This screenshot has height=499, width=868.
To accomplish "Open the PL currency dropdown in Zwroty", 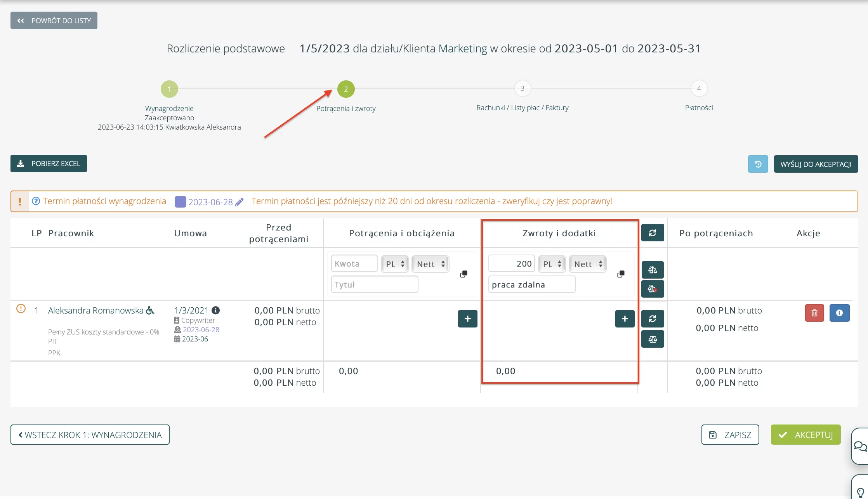I will [x=552, y=264].
